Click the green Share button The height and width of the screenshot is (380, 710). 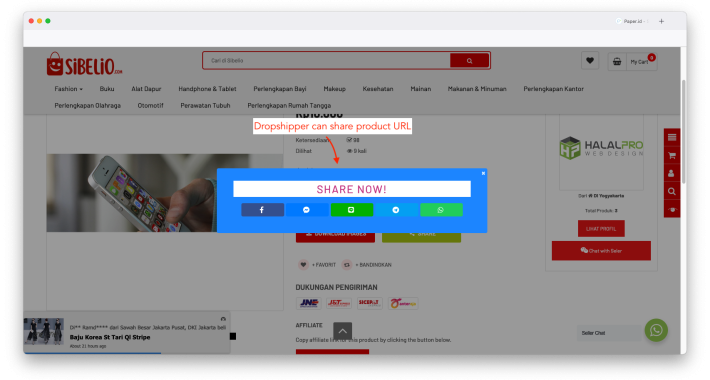(x=421, y=237)
